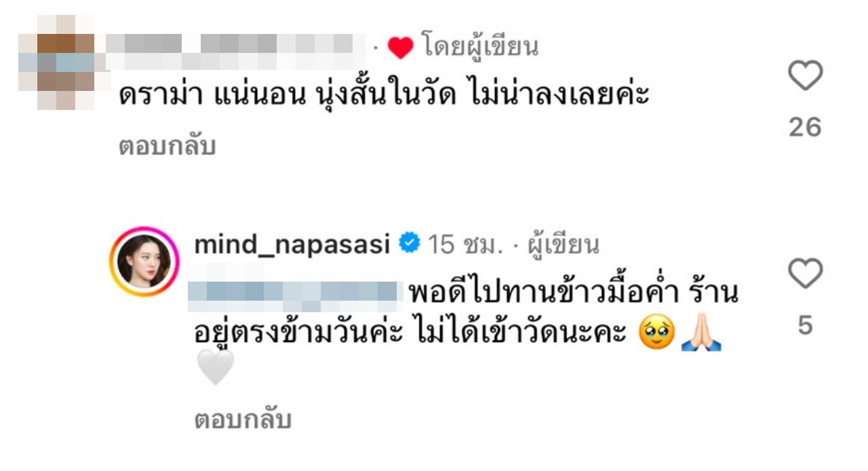Open the mind_napasasi username profile link
The width and height of the screenshot is (868, 471).
tap(292, 245)
